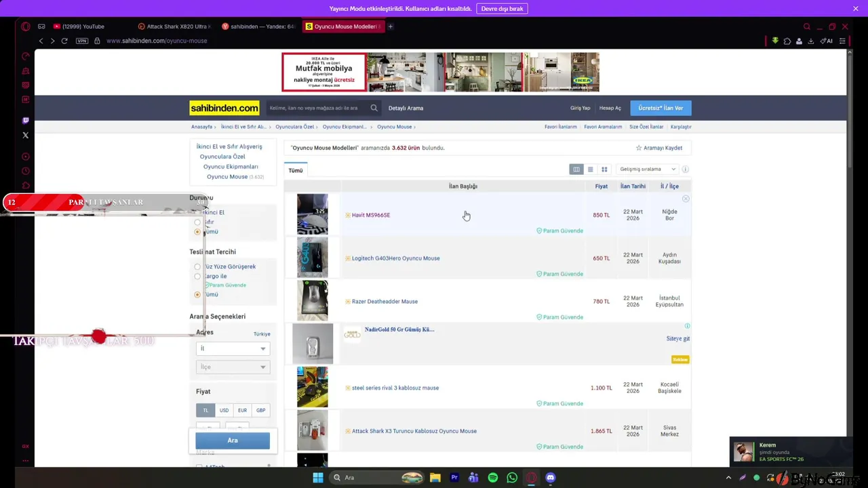The image size is (868, 488).
Task: Click Aramayı Kaydet save search
Action: click(x=659, y=148)
